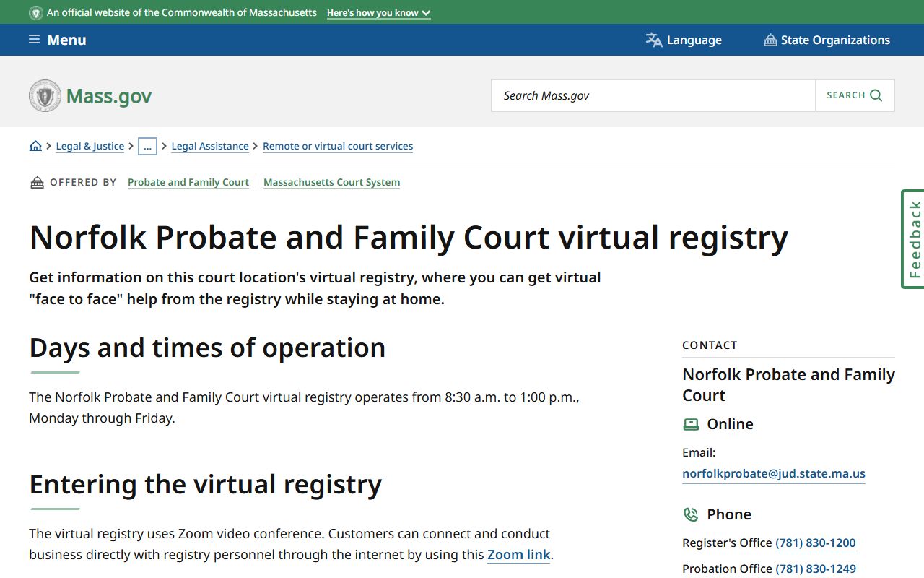Click the small seal in the official banner
Screen dimensions: 924x578
coord(36,12)
